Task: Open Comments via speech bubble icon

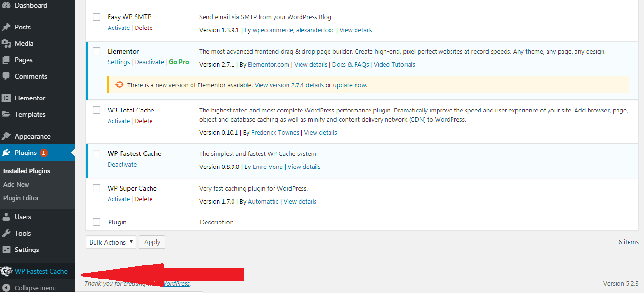Action: 6,76
